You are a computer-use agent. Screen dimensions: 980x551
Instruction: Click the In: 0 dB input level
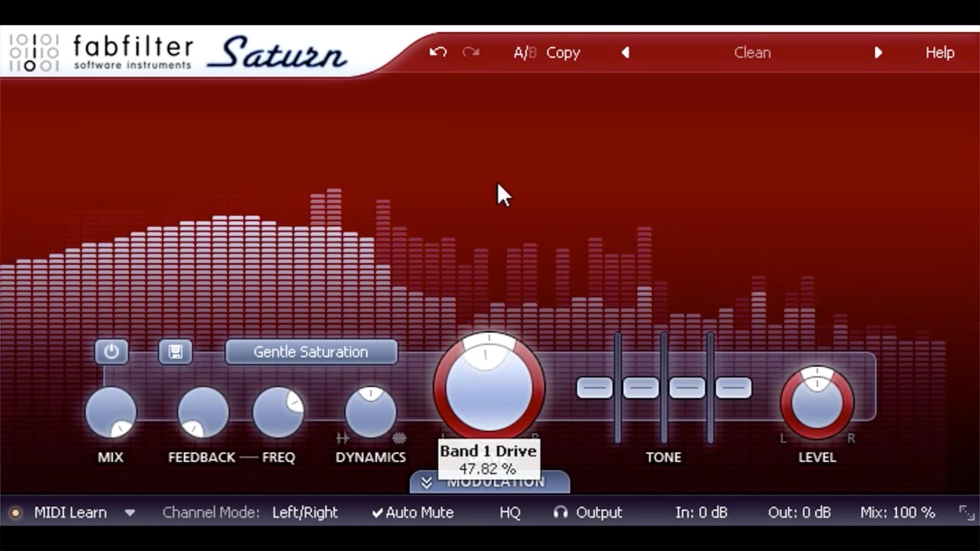(x=701, y=512)
